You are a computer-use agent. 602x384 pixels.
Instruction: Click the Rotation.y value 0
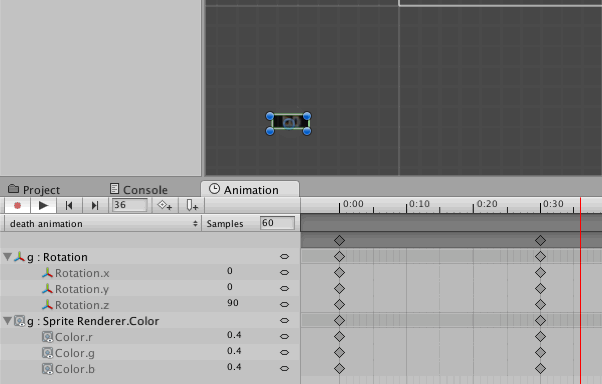coord(230,287)
